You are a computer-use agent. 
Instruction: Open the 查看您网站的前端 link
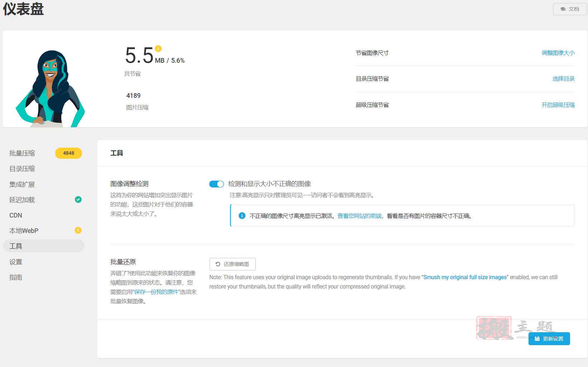[359, 216]
